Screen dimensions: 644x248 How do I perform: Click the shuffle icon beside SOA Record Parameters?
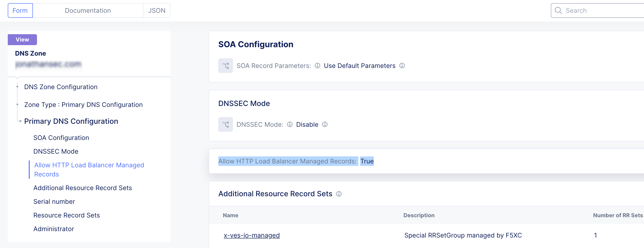tap(225, 66)
